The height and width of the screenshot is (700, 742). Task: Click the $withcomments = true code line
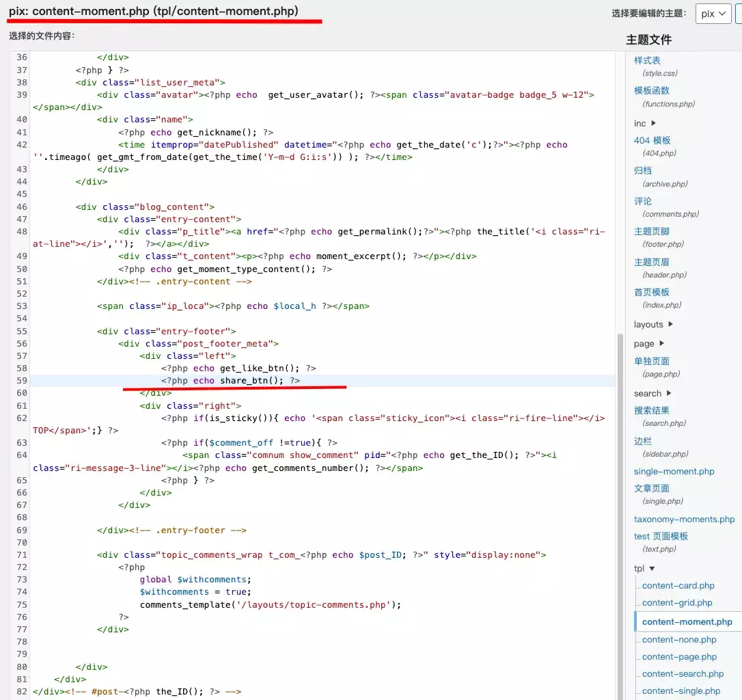(x=195, y=591)
